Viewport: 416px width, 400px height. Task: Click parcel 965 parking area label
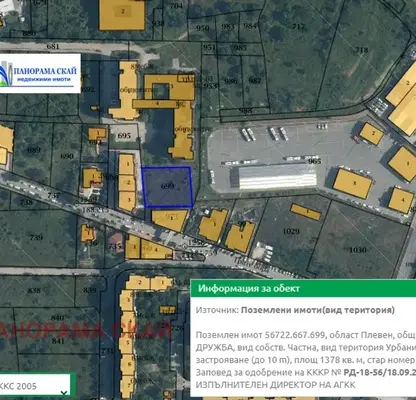[315, 161]
